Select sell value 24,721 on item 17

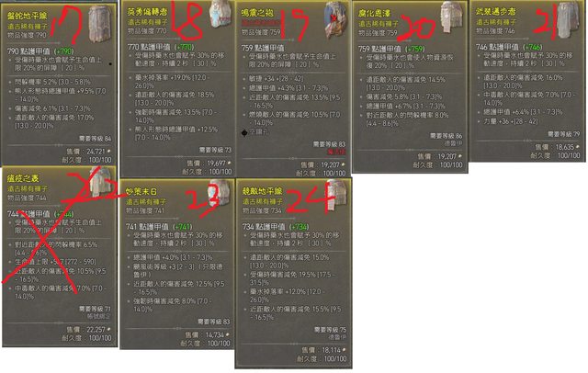[88, 152]
